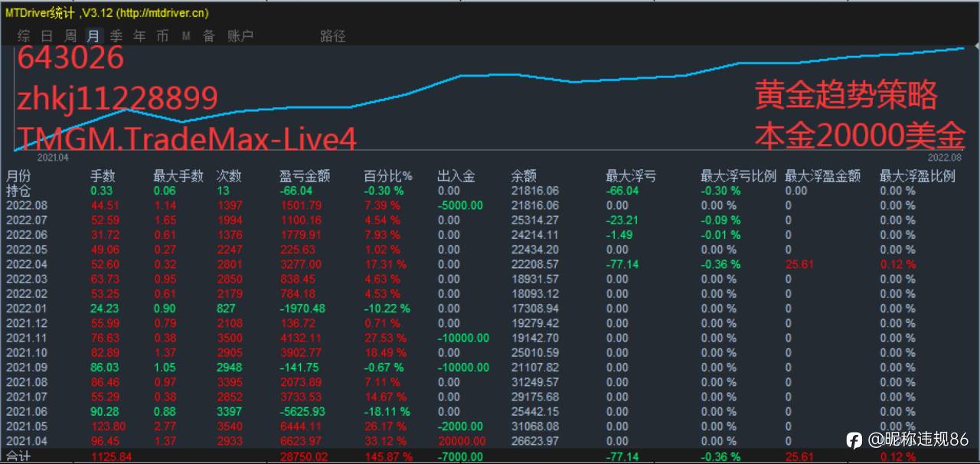Click the 余额 column header
980x464 pixels.
524,176
